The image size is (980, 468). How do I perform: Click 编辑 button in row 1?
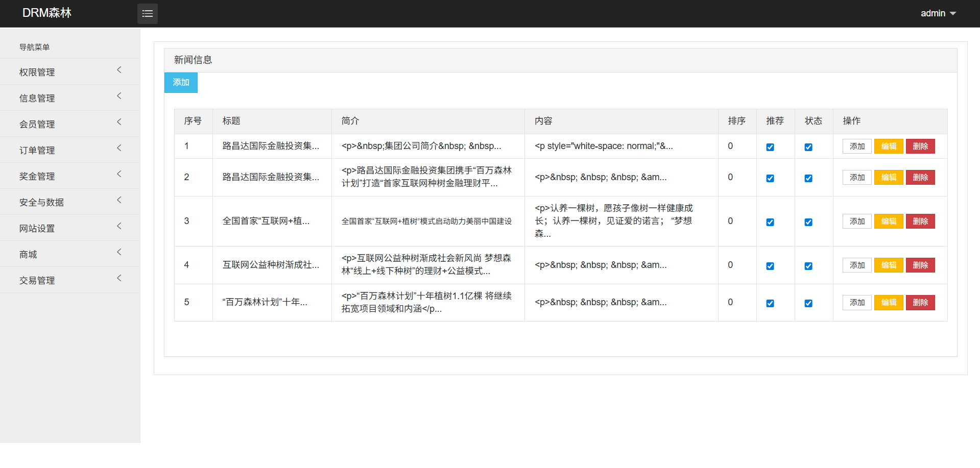(x=889, y=146)
